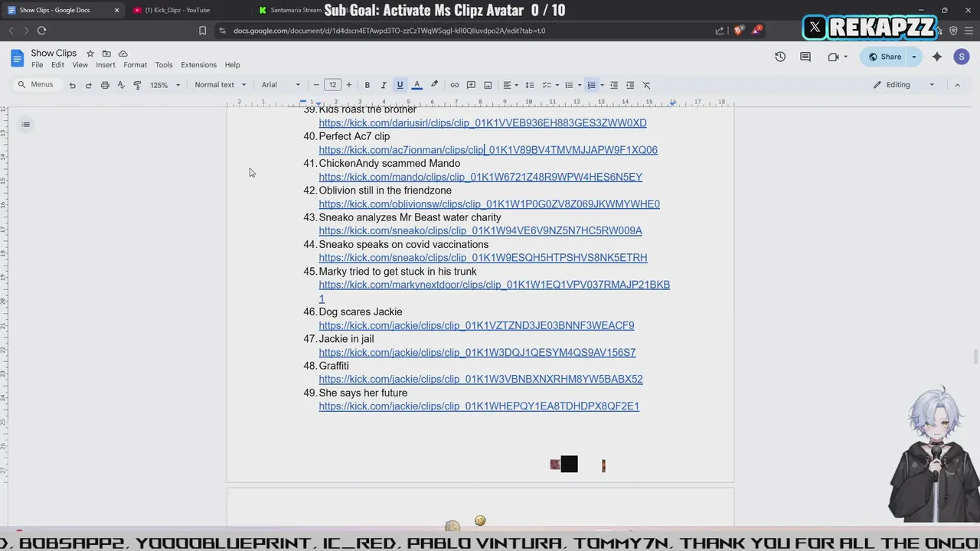Decrease the paragraph indent
980x551 pixels.
tap(614, 85)
